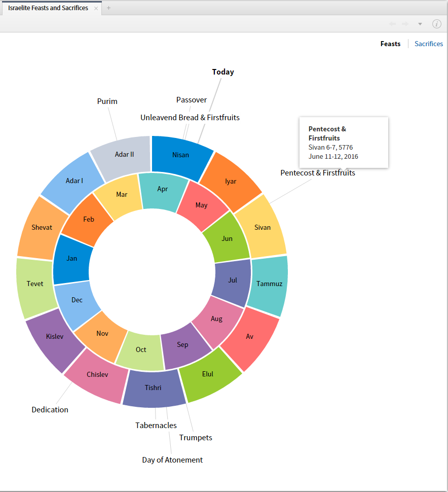Select the Av segment
448x492 pixels.
point(249,336)
